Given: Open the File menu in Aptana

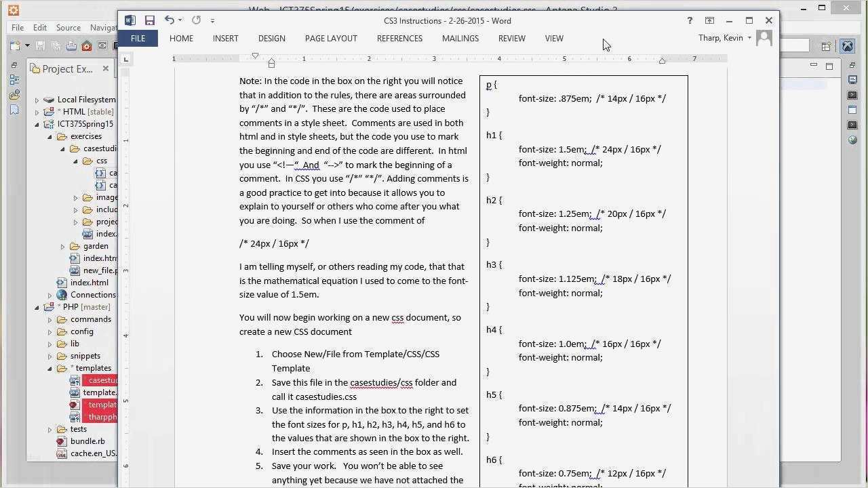Looking at the screenshot, I should click(18, 28).
